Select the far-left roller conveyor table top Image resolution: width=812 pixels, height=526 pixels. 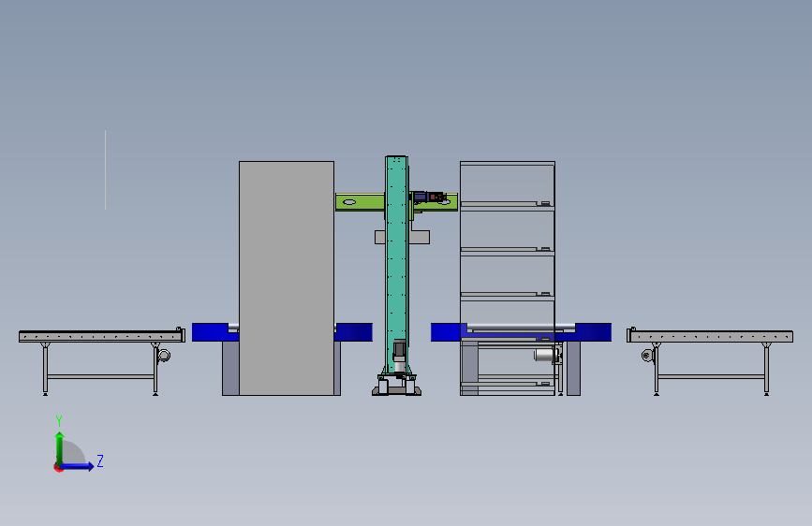101,337
